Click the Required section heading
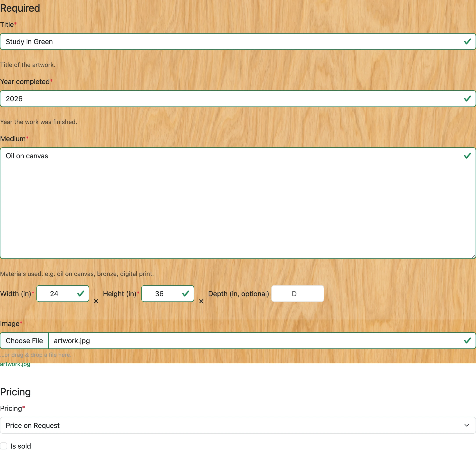 point(20,8)
